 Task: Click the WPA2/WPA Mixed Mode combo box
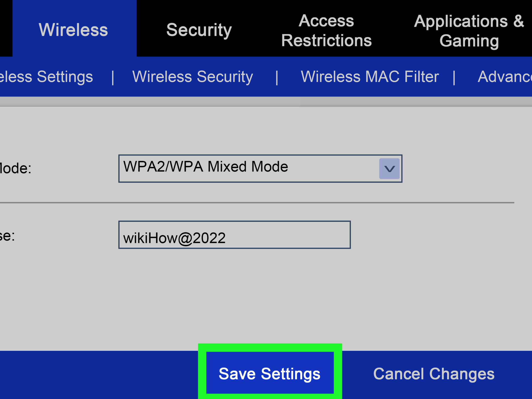248,169
